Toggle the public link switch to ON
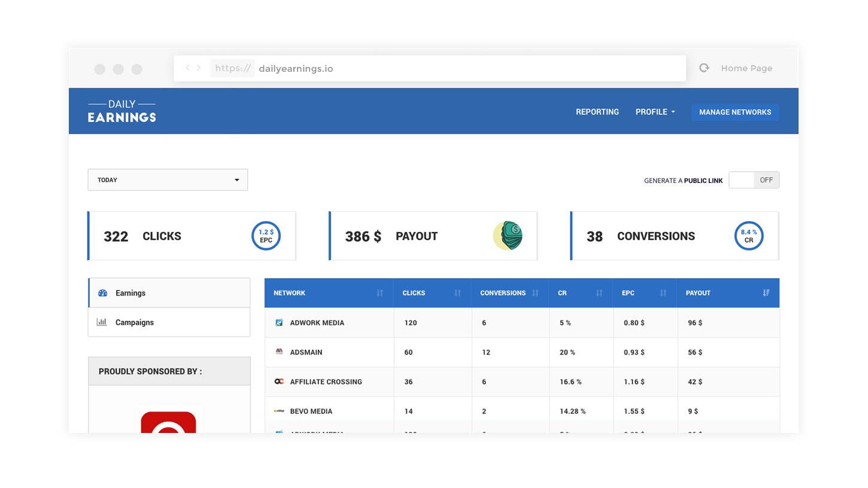 click(754, 180)
